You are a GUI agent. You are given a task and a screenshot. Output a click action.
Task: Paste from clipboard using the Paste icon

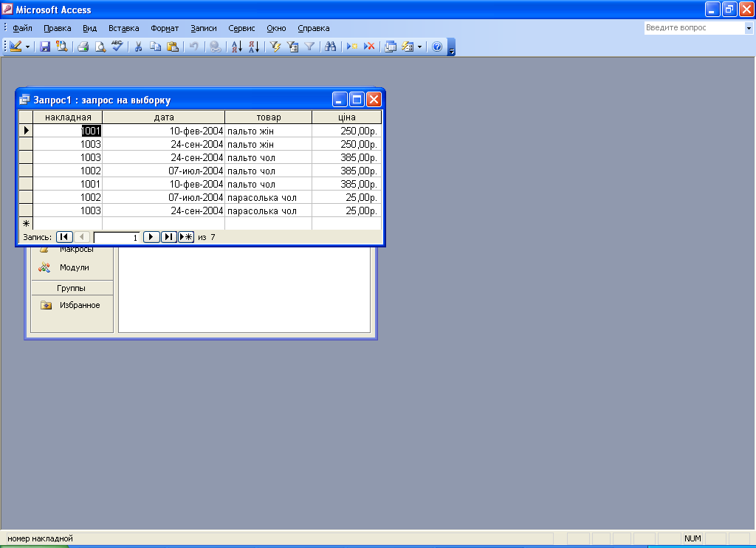click(x=172, y=47)
